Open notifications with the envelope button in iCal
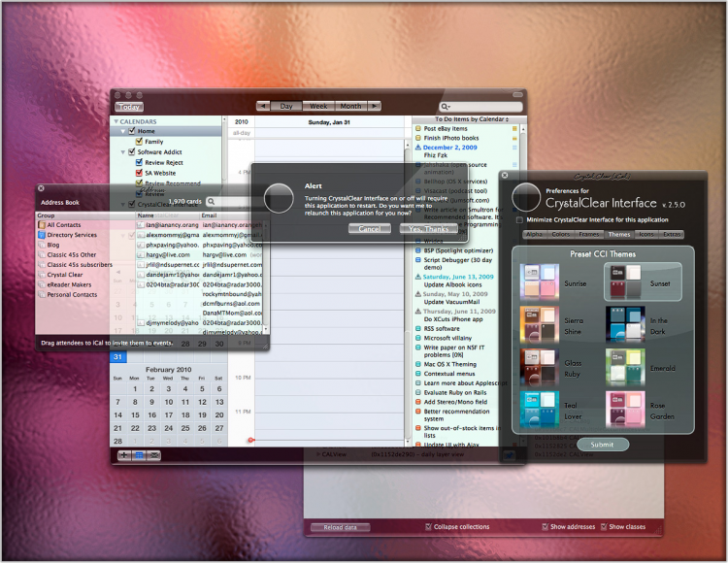The width and height of the screenshot is (728, 563). click(153, 455)
